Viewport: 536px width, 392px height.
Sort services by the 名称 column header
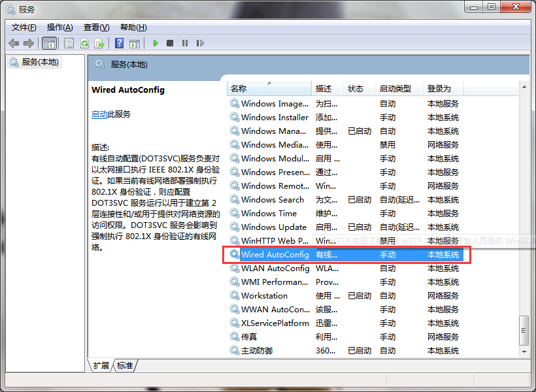(239, 88)
